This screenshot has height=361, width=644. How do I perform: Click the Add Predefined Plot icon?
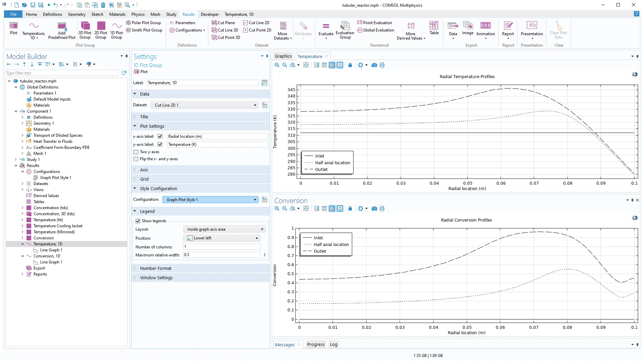tap(62, 27)
